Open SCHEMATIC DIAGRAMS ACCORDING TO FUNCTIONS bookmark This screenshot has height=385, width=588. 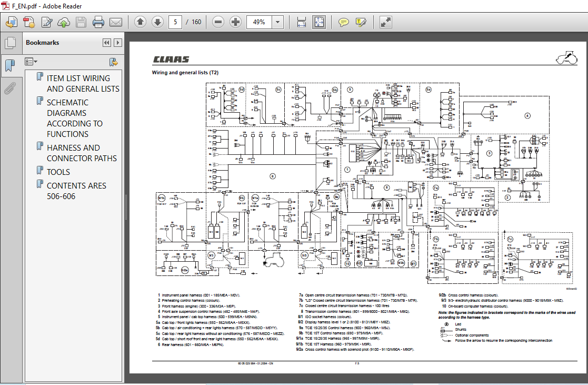click(75, 118)
